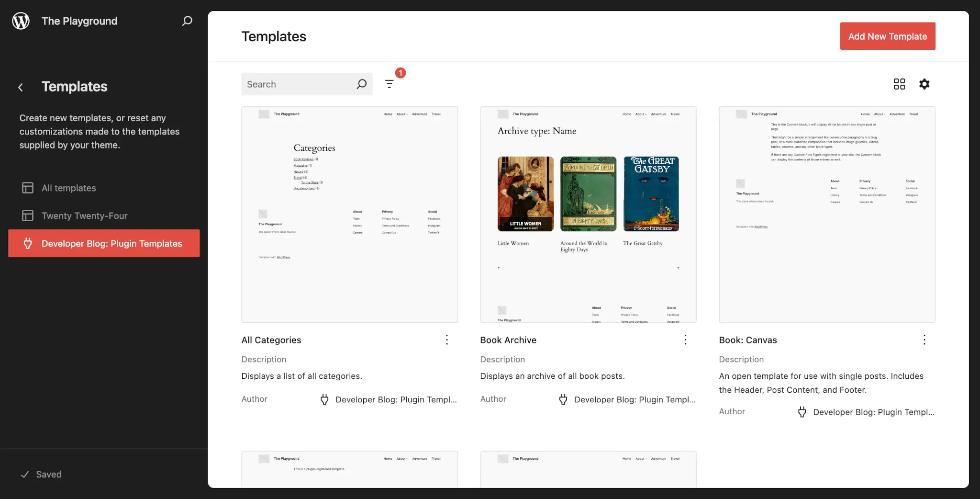Click the All templates layout icon
Image resolution: width=980 pixels, height=499 pixels.
pyautogui.click(x=28, y=188)
